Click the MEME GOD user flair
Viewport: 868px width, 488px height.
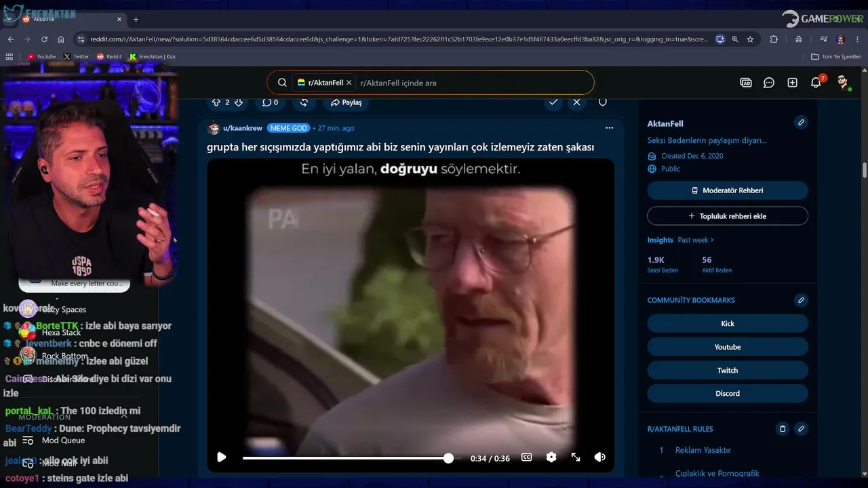pos(288,128)
